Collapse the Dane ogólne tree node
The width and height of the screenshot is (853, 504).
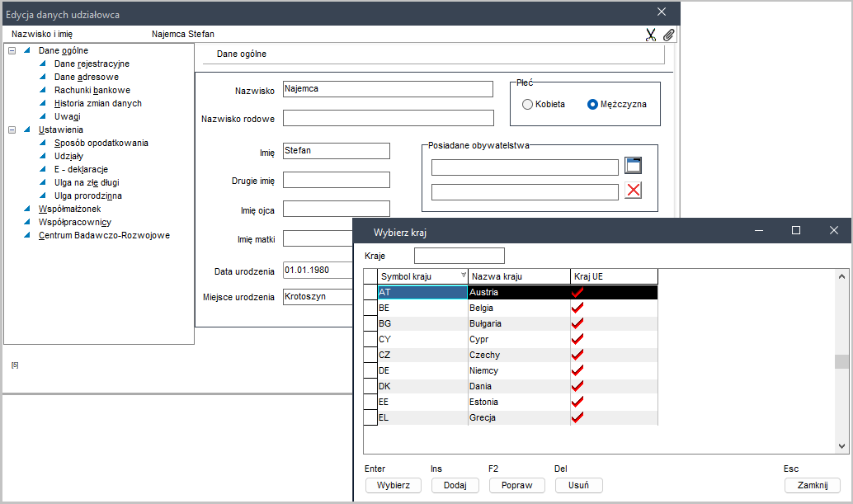click(12, 50)
